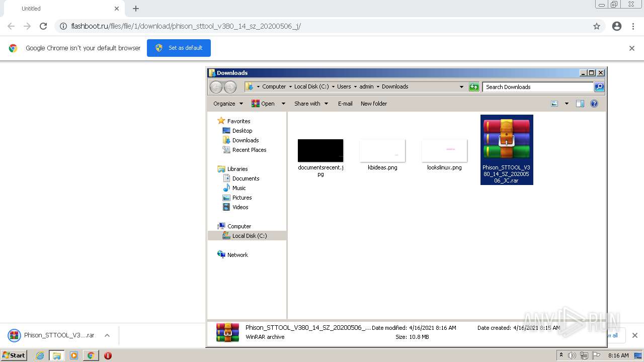Screen dimensions: 644x362
Task: Select kbideas.png file
Action: (x=382, y=156)
